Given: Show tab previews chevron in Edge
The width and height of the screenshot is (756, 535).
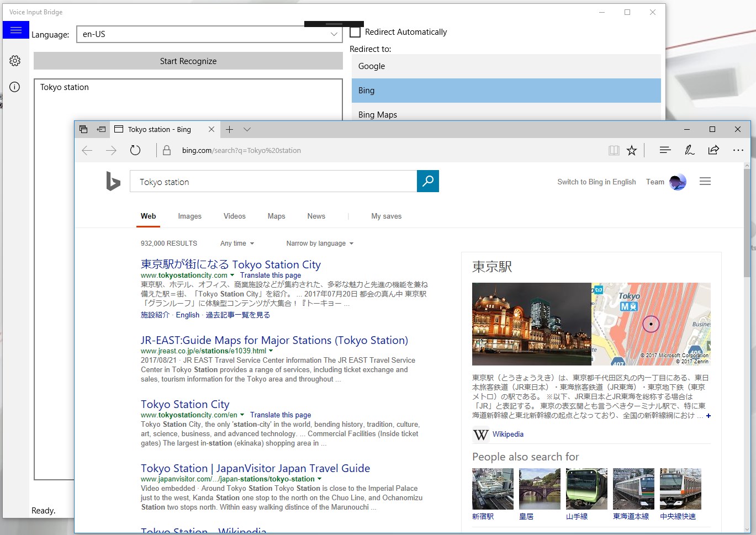Looking at the screenshot, I should click(x=247, y=129).
